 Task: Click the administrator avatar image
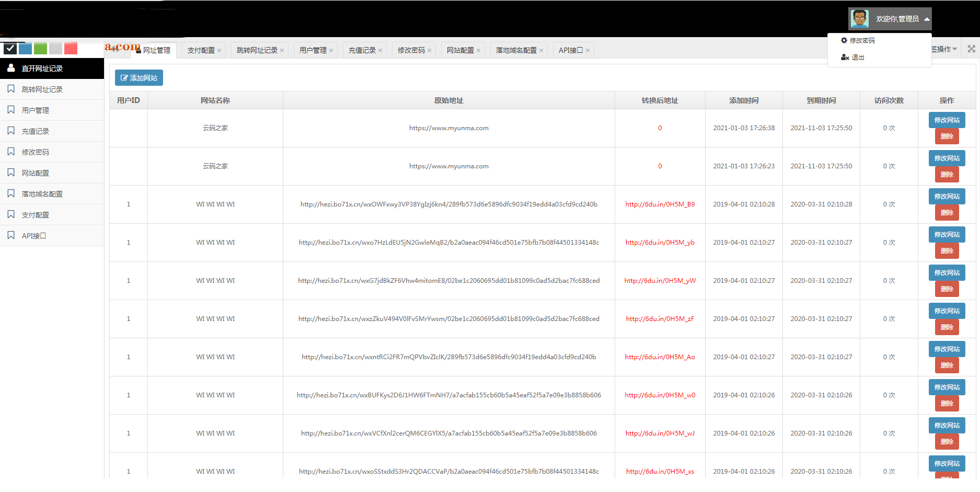pyautogui.click(x=860, y=19)
